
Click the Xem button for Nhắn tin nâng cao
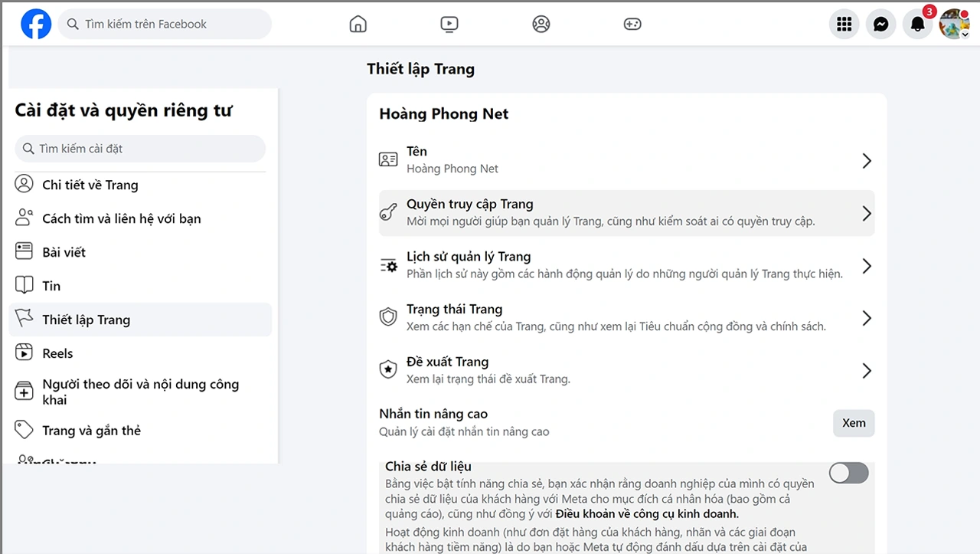pos(854,423)
